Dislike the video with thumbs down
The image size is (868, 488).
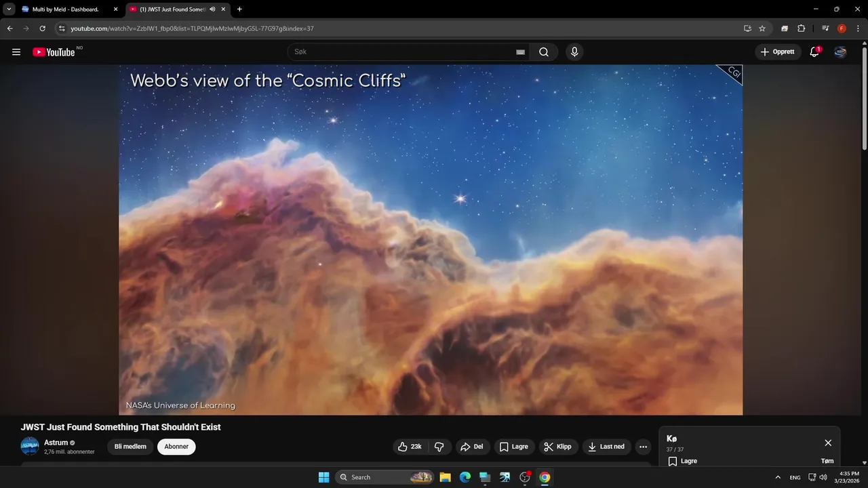tap(439, 447)
